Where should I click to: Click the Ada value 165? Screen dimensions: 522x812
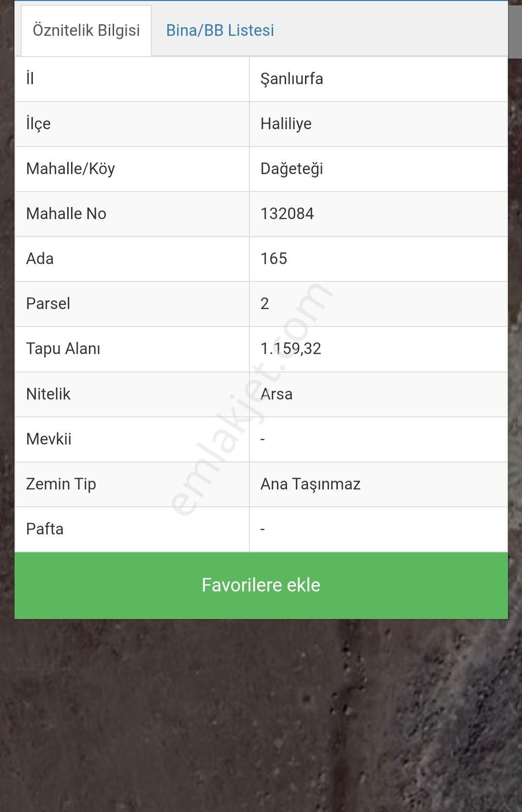point(274,259)
